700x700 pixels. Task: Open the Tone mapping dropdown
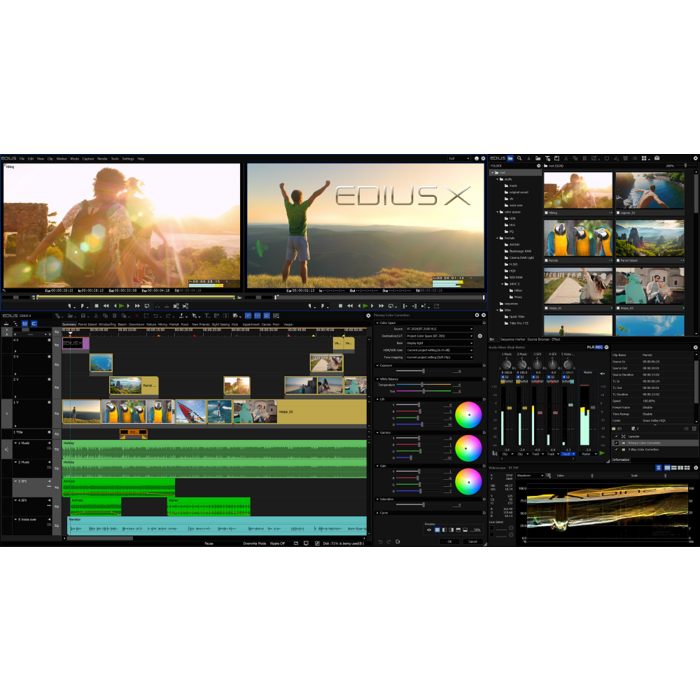point(440,357)
